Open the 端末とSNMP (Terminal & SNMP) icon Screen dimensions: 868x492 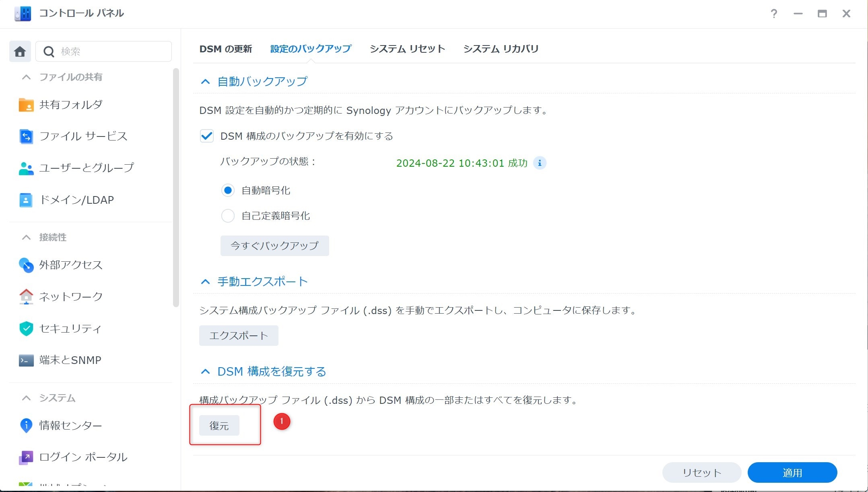26,360
